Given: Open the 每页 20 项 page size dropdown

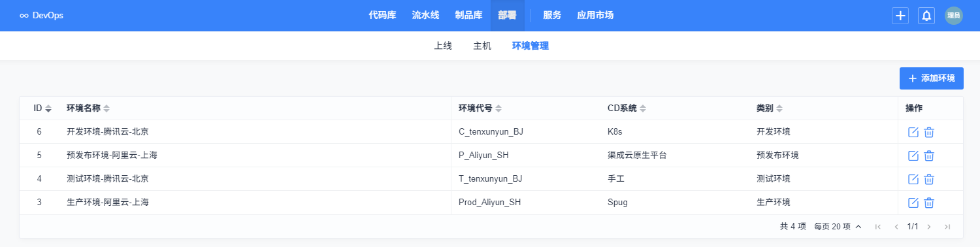Looking at the screenshot, I should click(x=838, y=227).
